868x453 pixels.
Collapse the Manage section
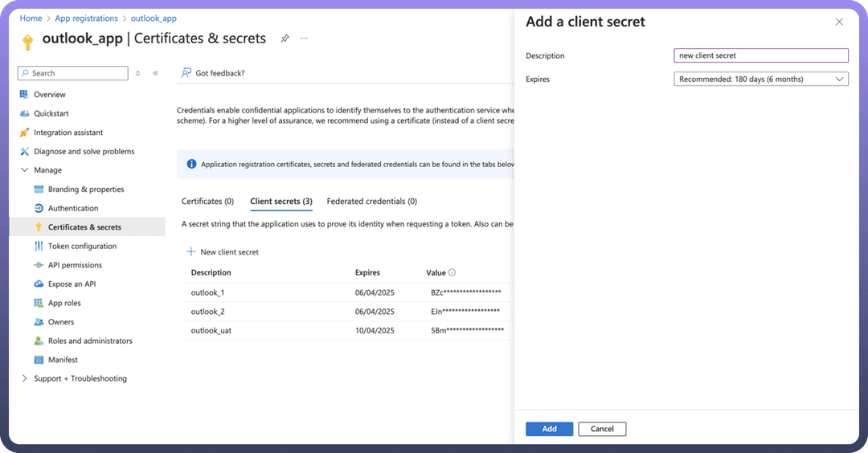pos(25,170)
